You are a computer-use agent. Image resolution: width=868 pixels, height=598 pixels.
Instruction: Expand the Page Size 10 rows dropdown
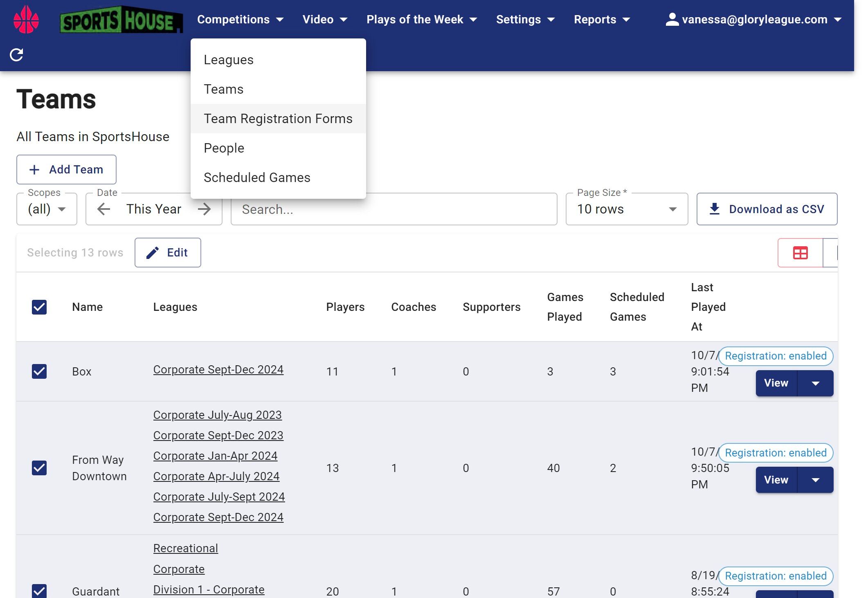pos(626,209)
